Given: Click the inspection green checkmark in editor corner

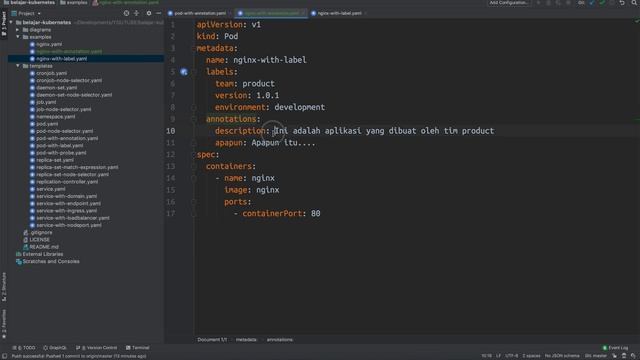Looking at the screenshot, I should point(636,20).
